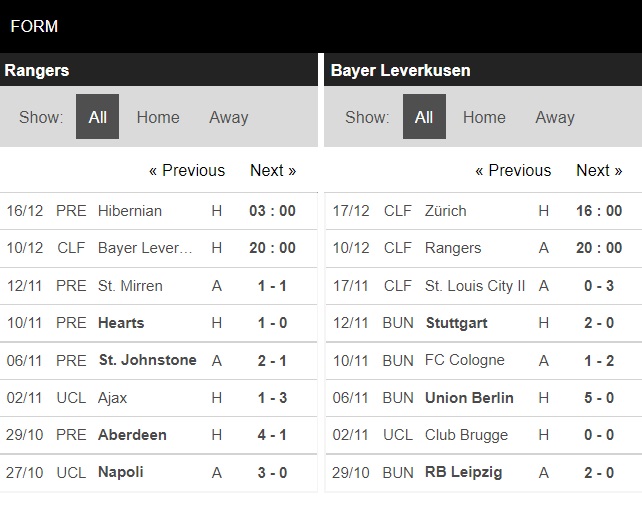Open the St. Johnstone 2 - 1 result
The width and height of the screenshot is (642, 514).
click(x=158, y=360)
